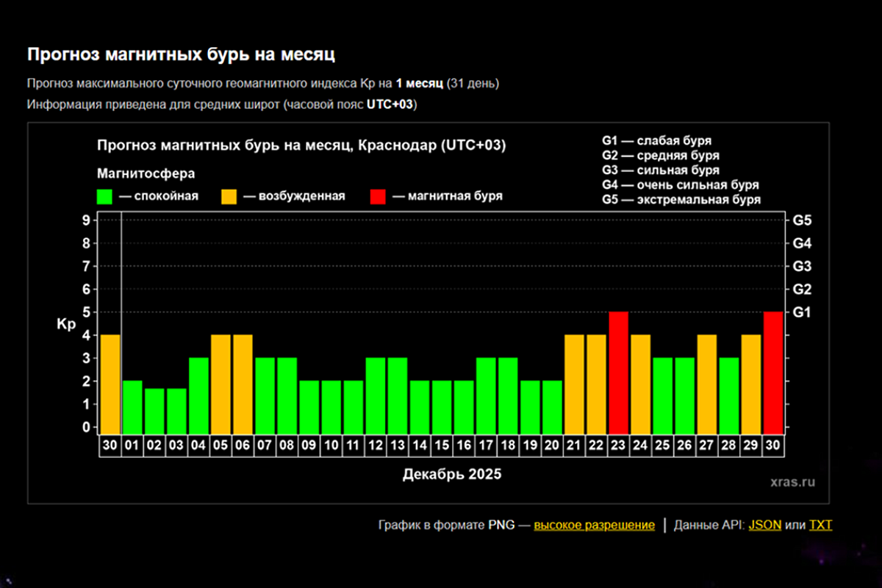882x588 pixels.
Task: Click the G5 storm level axis label
Action: point(801,220)
